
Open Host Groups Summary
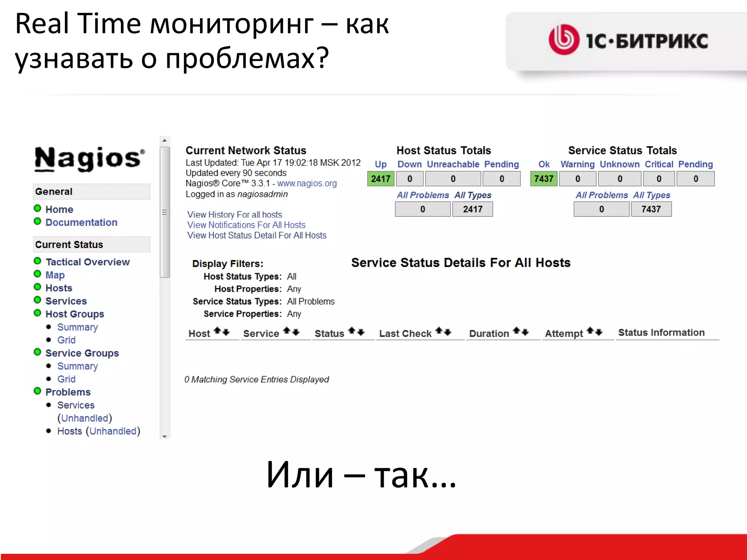coord(78,327)
